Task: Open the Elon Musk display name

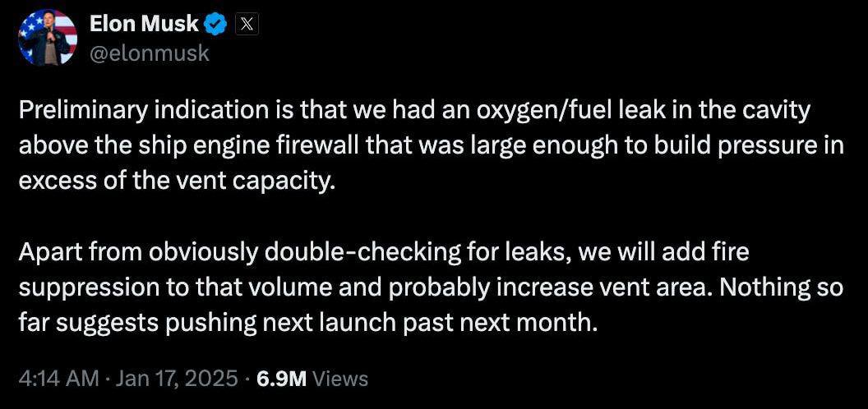Action: tap(144, 24)
